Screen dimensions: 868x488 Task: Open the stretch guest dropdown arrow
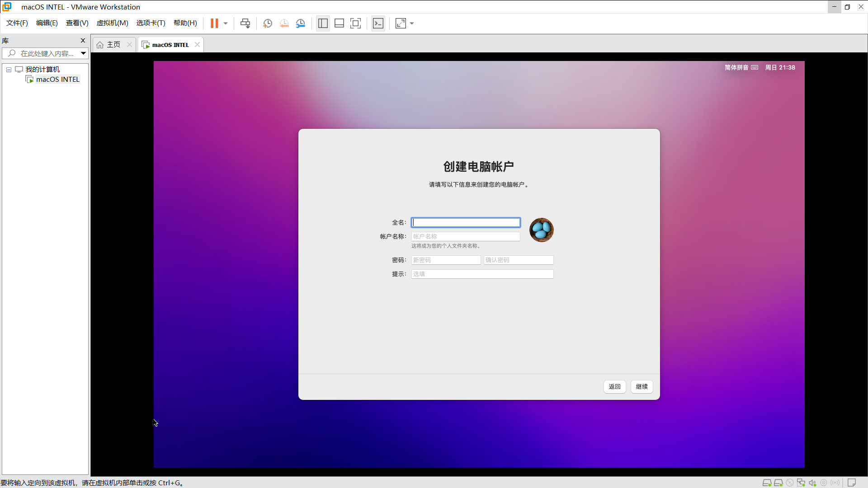(x=412, y=23)
